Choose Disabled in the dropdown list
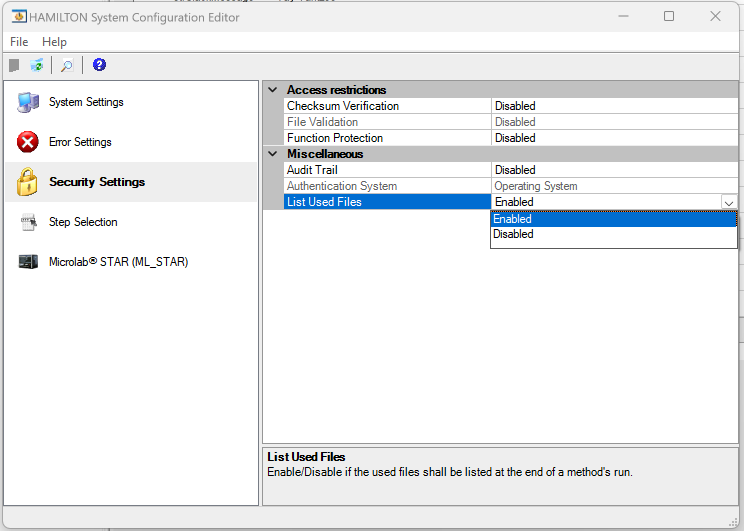This screenshot has height=531, width=744. point(614,234)
